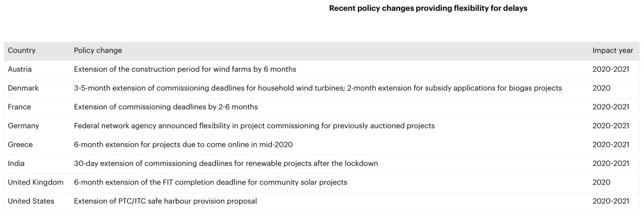The image size is (644, 216).
Task: Select the Denmark country cell
Action: point(23,88)
